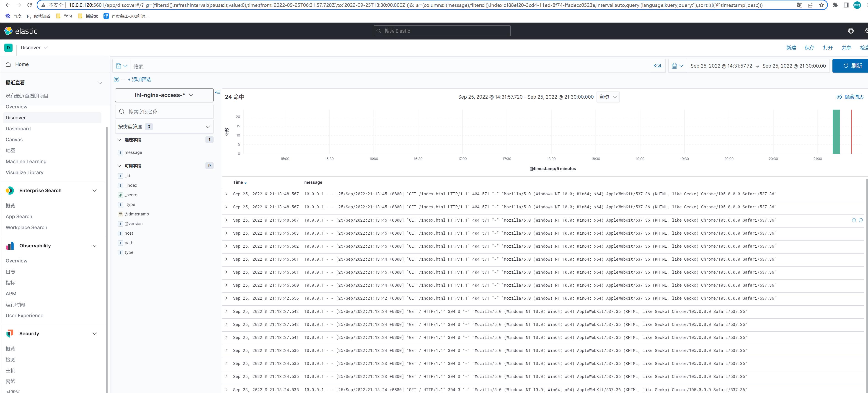Open the browser extensions puzzle icon
This screenshot has width=868, height=393.
tap(835, 5)
